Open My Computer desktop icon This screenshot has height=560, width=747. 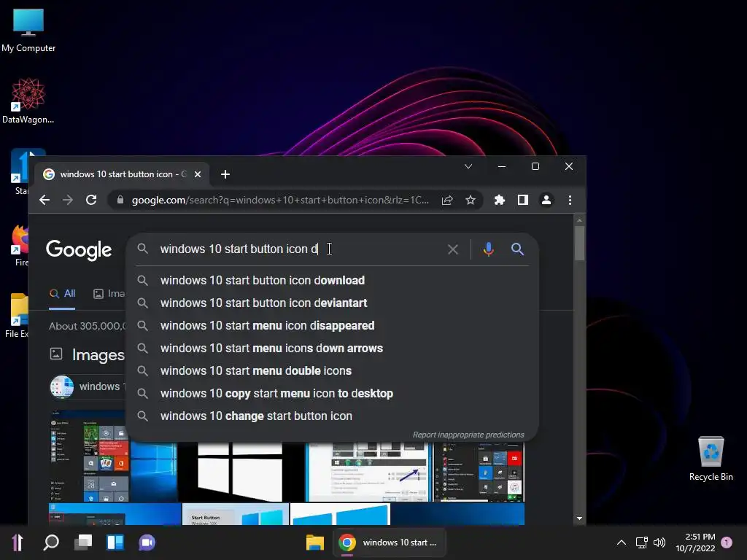(28, 30)
